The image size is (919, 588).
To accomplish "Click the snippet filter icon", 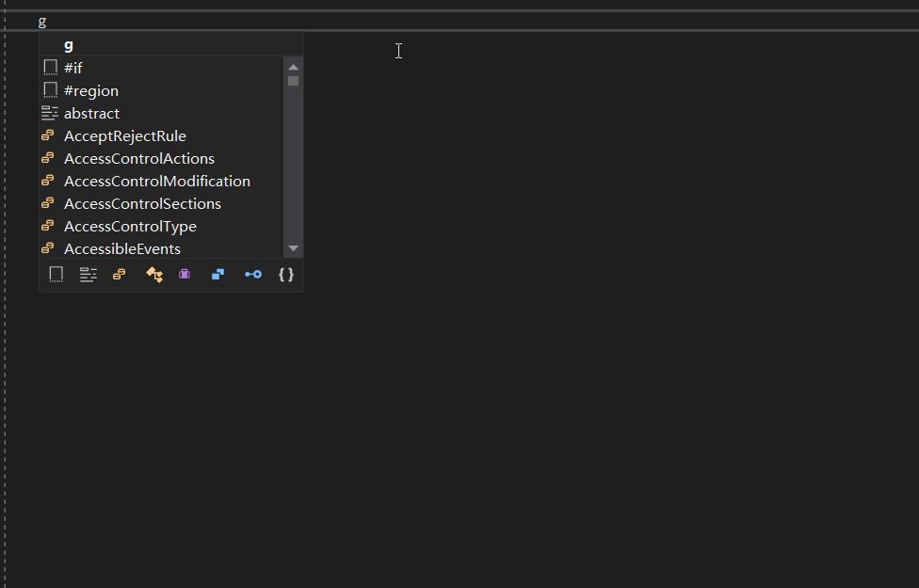I will pyautogui.click(x=56, y=274).
